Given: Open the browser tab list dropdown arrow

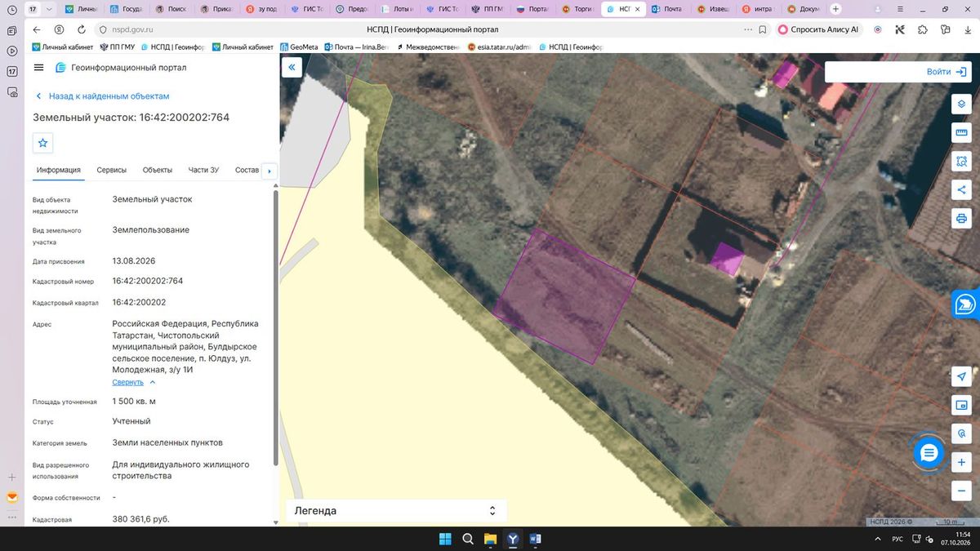Looking at the screenshot, I should pyautogui.click(x=50, y=9).
